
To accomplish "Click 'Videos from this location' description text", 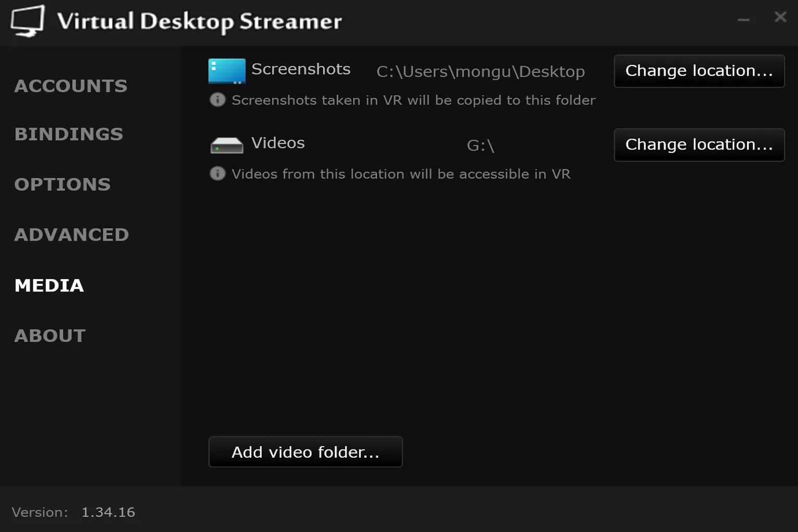I will pos(401,174).
